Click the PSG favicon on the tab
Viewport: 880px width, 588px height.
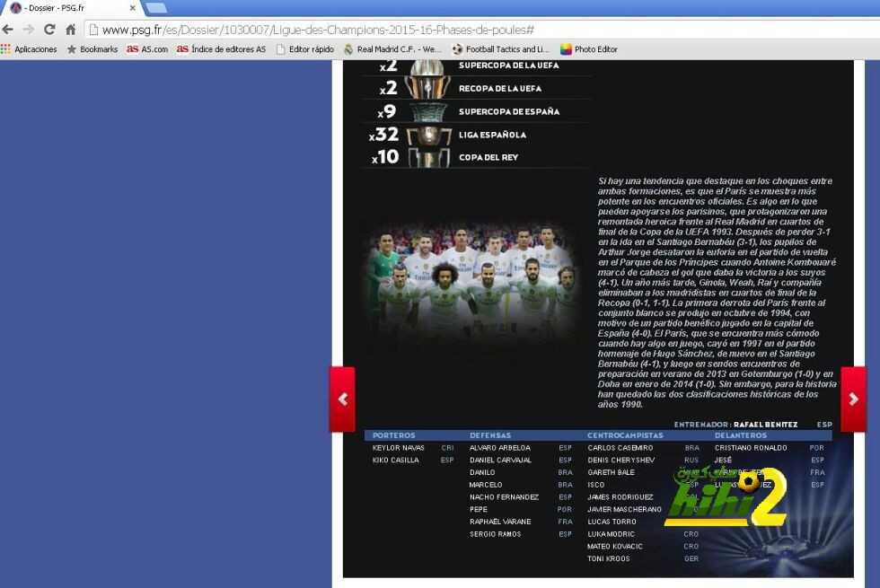tap(16, 8)
